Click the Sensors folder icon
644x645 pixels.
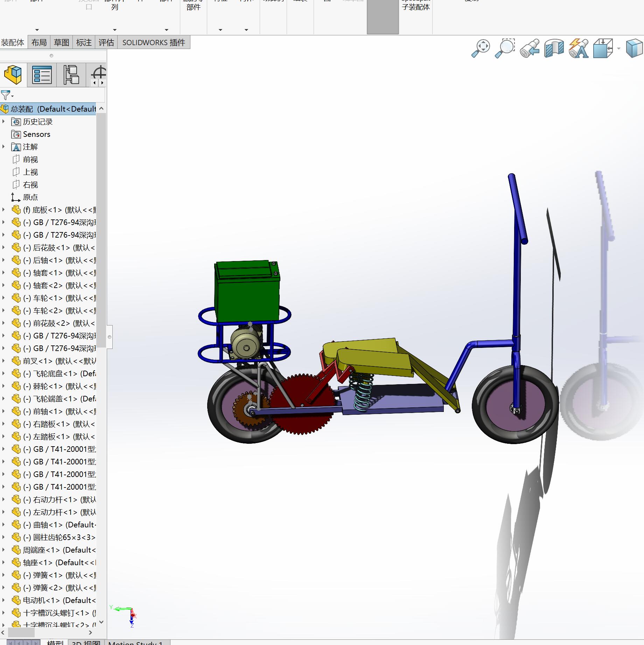coord(16,134)
